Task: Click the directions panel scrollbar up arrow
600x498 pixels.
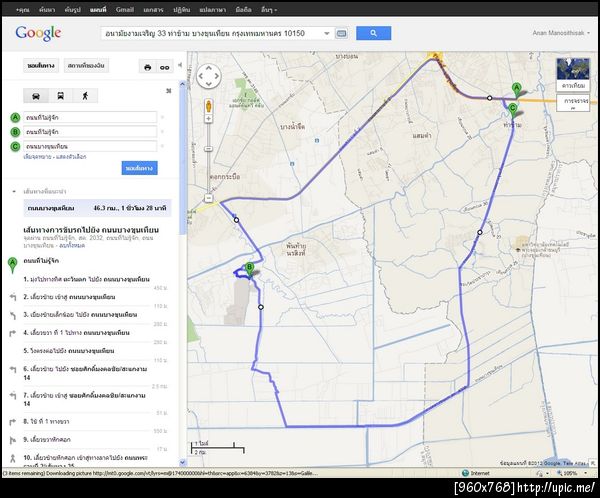Action: (x=183, y=84)
